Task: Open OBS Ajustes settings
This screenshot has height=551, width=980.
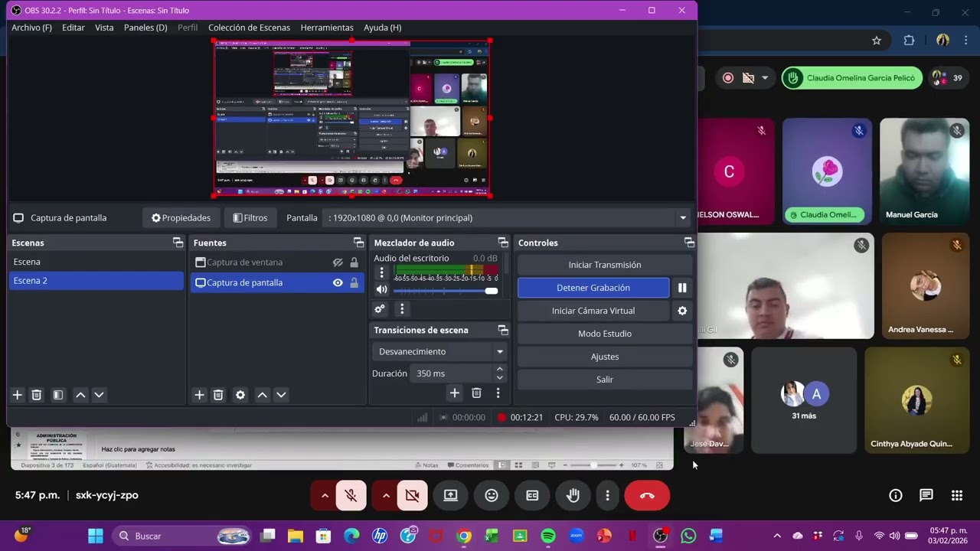Action: [x=605, y=357]
